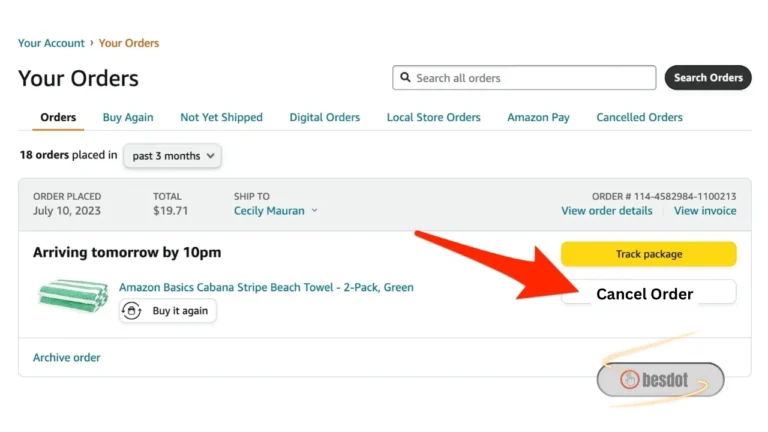Expand the Cecily Mauran ship-to chevron
This screenshot has width=768, height=432.
pyautogui.click(x=314, y=210)
